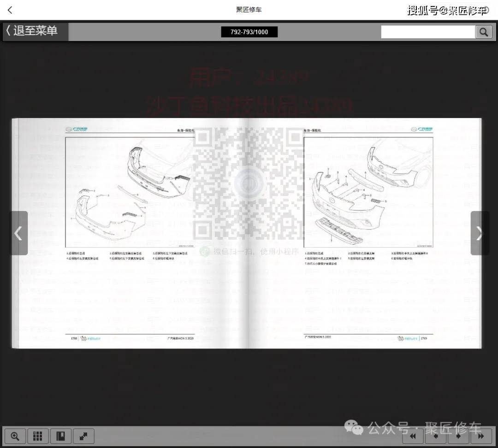Open the bookmarks panel icon
The width and height of the screenshot is (498, 448).
pyautogui.click(x=61, y=436)
